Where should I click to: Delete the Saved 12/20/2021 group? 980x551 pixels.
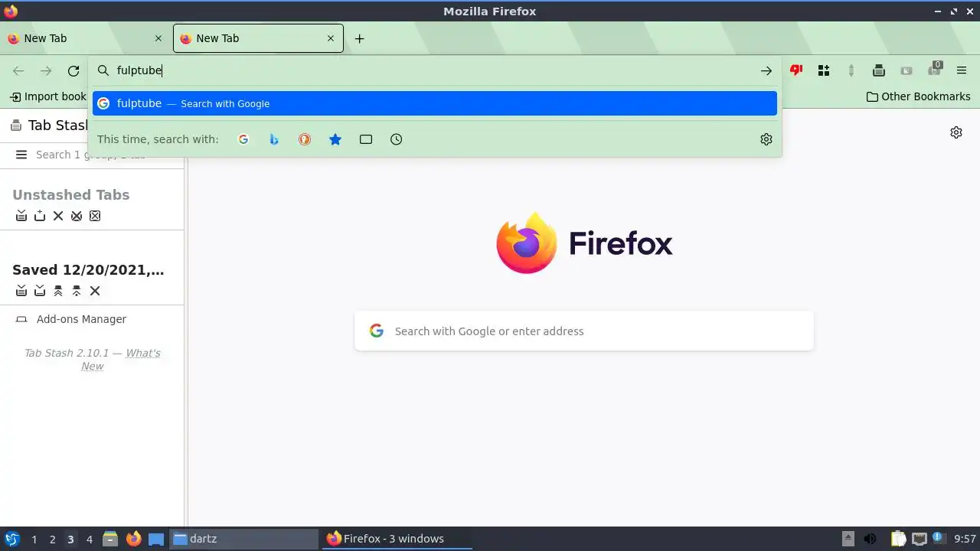(x=95, y=291)
